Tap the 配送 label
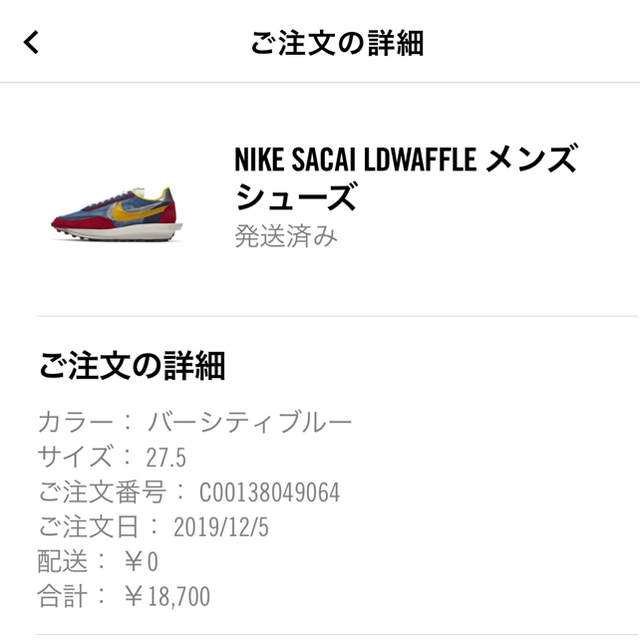The height and width of the screenshot is (640, 640). click(x=62, y=562)
